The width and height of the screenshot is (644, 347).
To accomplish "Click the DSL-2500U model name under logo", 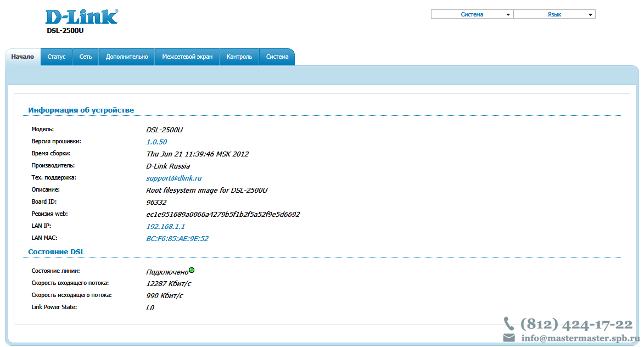I will [x=65, y=30].
